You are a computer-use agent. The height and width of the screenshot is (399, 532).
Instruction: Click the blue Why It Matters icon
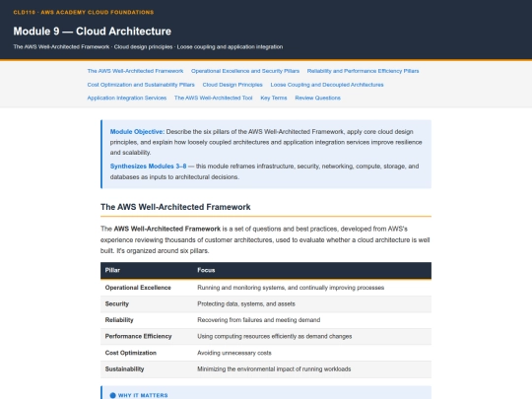(x=112, y=395)
